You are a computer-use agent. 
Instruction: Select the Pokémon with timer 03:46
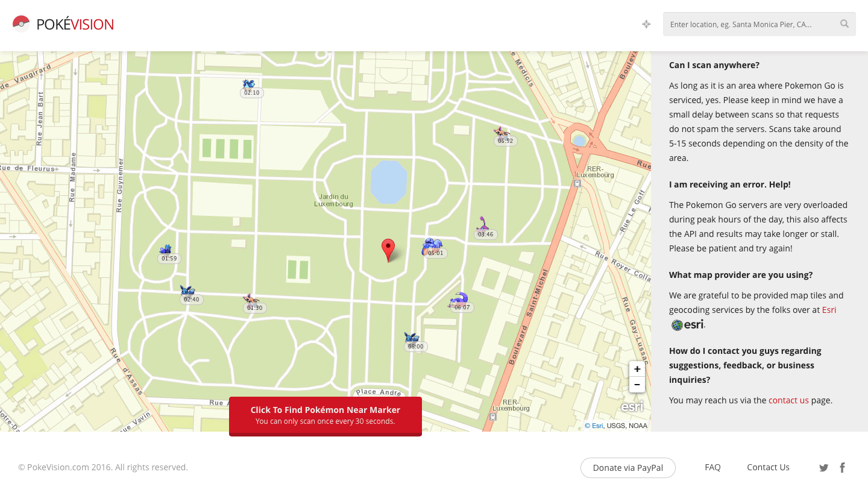483,224
